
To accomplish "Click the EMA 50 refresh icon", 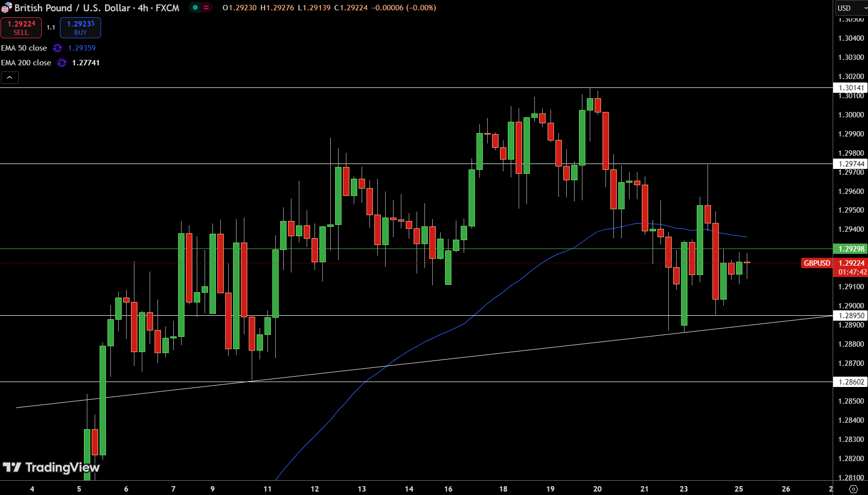I will tap(57, 48).
